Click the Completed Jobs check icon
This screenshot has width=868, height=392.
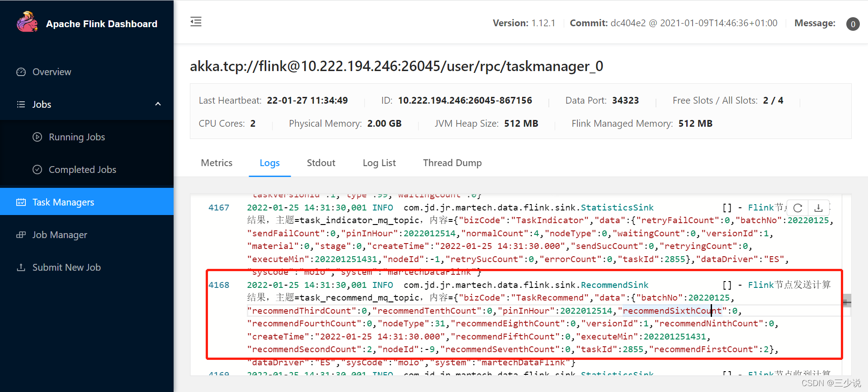(38, 170)
